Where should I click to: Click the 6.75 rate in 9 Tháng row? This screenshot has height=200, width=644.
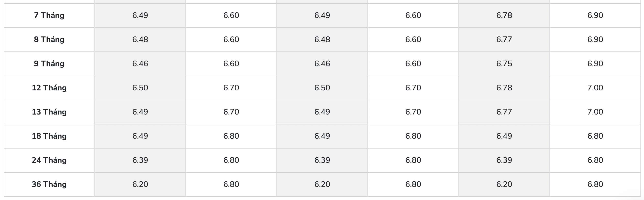click(x=504, y=63)
